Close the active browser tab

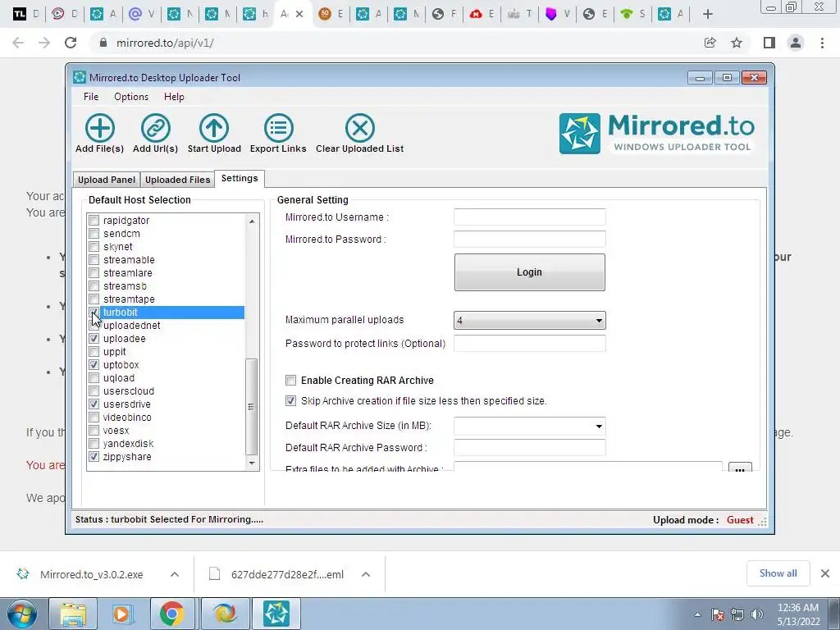click(299, 15)
